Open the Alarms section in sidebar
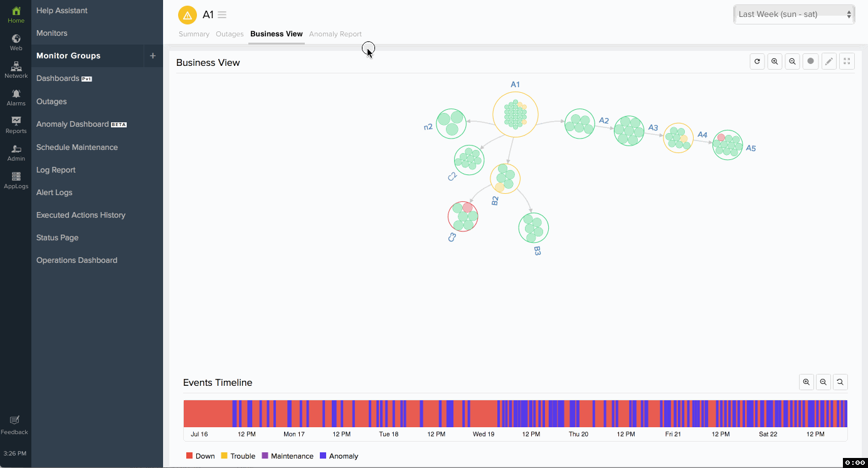Image resolution: width=868 pixels, height=468 pixels. [16, 97]
